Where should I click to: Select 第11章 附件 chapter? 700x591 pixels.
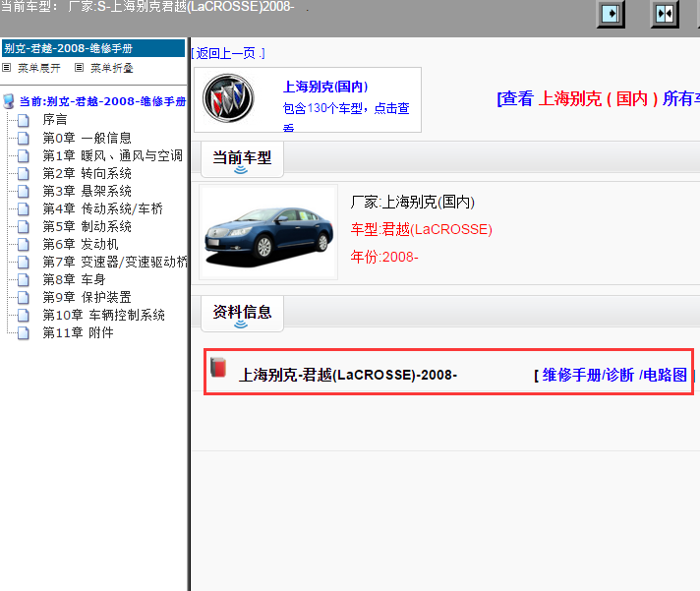point(78,333)
